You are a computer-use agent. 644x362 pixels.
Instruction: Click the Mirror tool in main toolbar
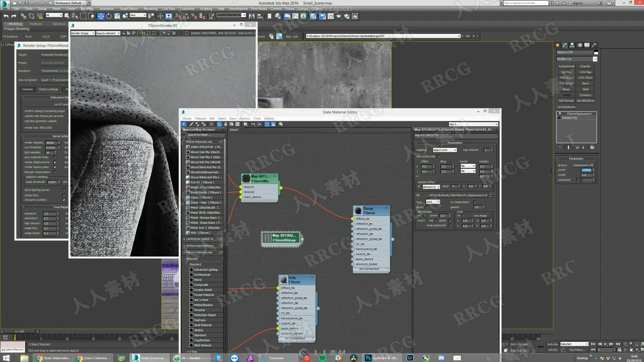(x=251, y=16)
